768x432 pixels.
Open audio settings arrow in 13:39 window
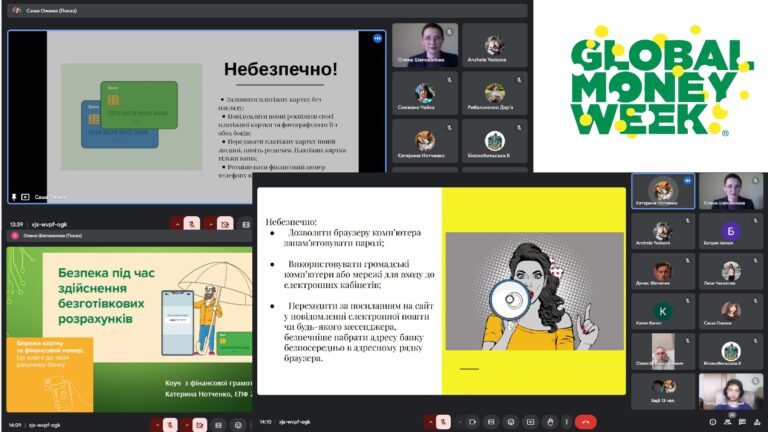(x=177, y=224)
